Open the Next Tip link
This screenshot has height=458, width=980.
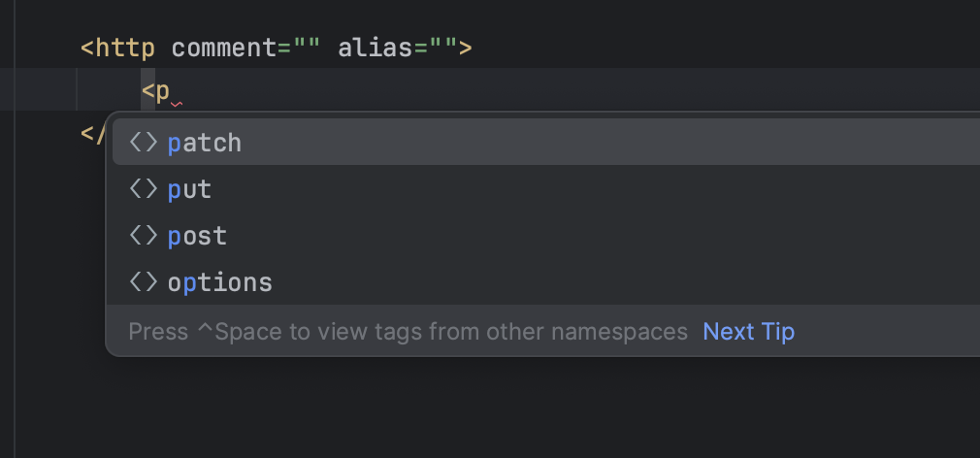749,331
